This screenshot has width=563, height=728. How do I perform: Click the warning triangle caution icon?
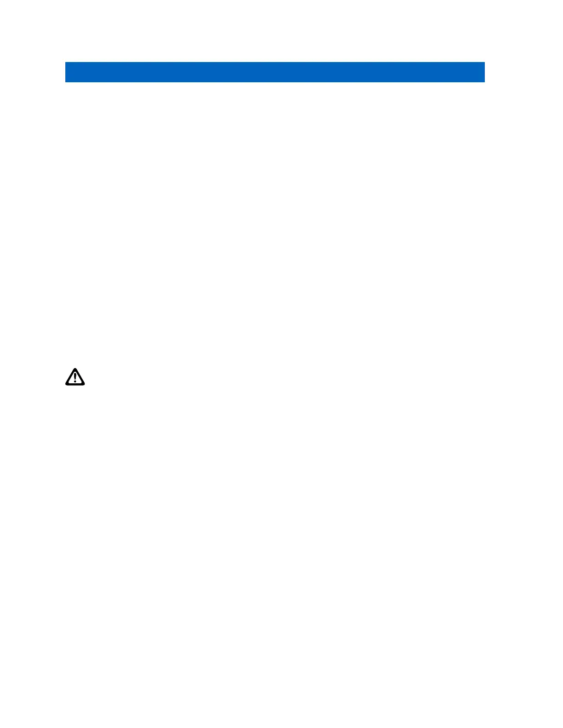(75, 376)
